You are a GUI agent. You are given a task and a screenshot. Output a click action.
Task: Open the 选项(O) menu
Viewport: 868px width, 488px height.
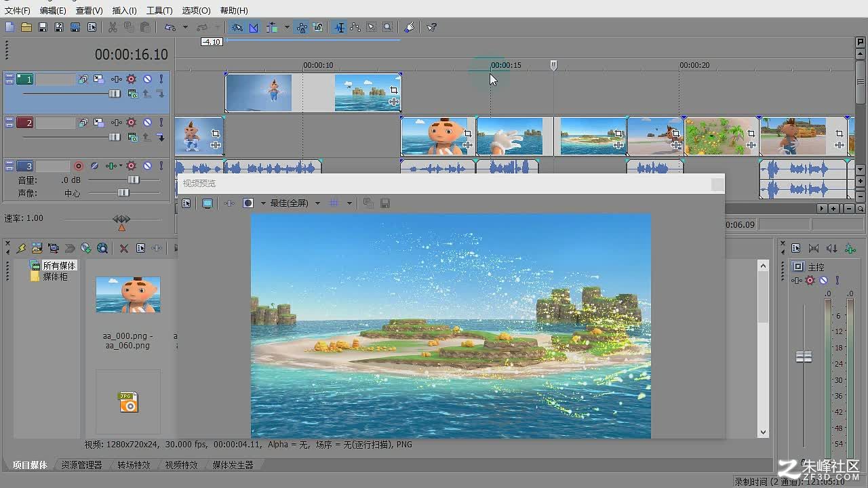(196, 10)
